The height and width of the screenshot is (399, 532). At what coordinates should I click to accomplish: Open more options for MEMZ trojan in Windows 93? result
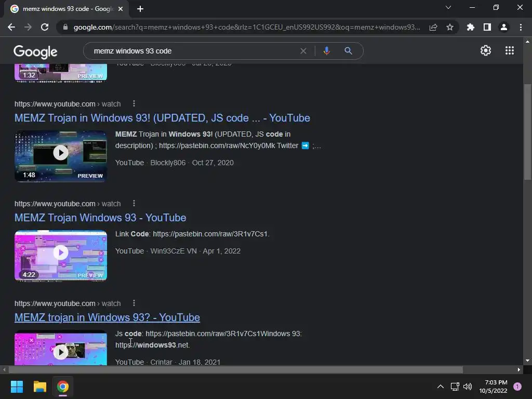[134, 303]
